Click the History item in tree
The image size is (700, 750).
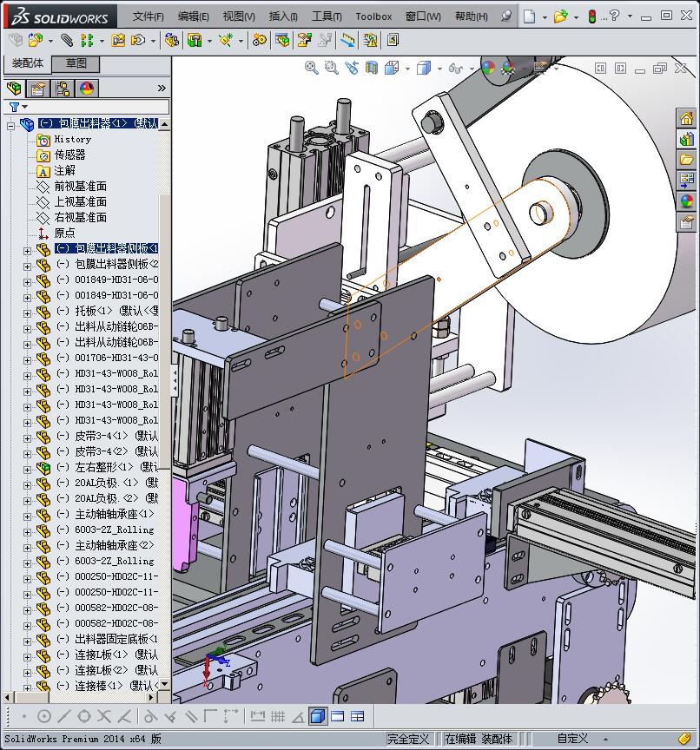pos(73,139)
